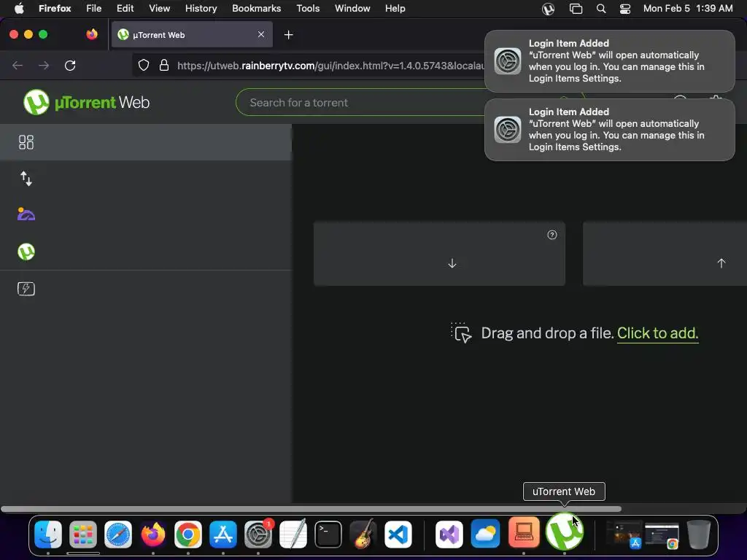Reload the page in Firefox
This screenshot has width=747, height=560.
tap(70, 65)
